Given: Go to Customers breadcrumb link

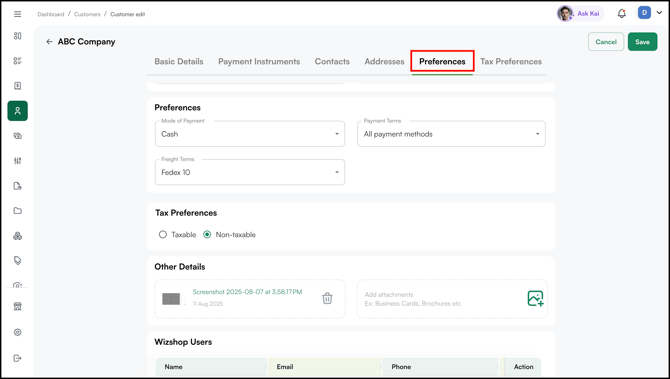Looking at the screenshot, I should (x=87, y=14).
